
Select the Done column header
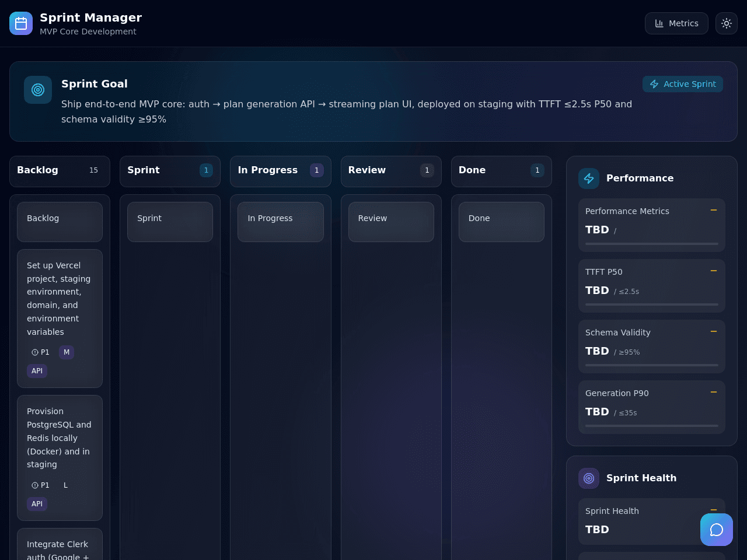pos(501,171)
